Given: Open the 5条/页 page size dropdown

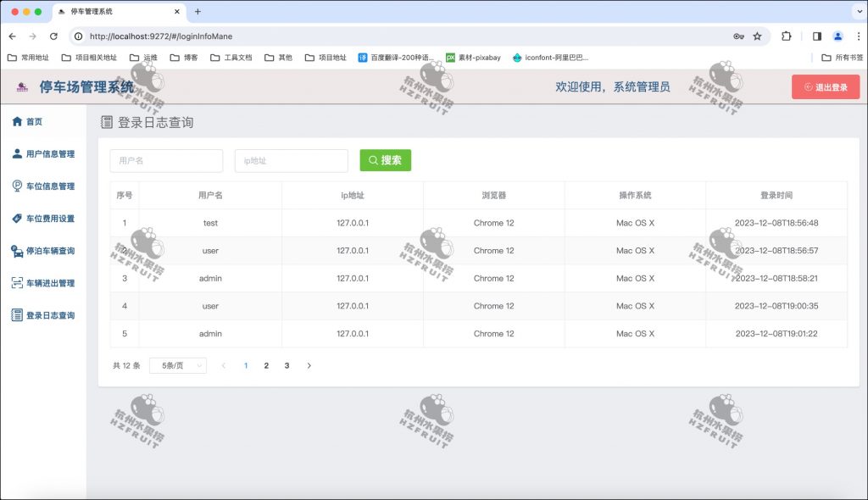Looking at the screenshot, I should [177, 365].
